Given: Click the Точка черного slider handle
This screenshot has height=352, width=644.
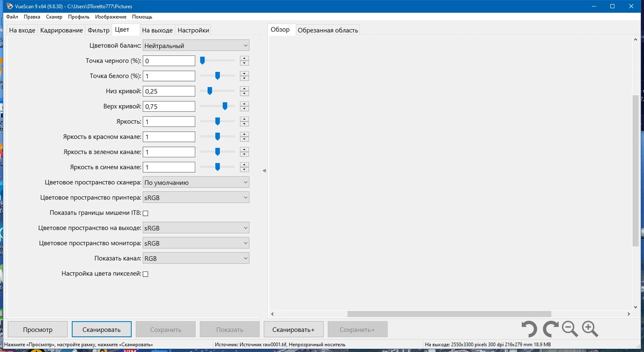Looking at the screenshot, I should 202,61.
